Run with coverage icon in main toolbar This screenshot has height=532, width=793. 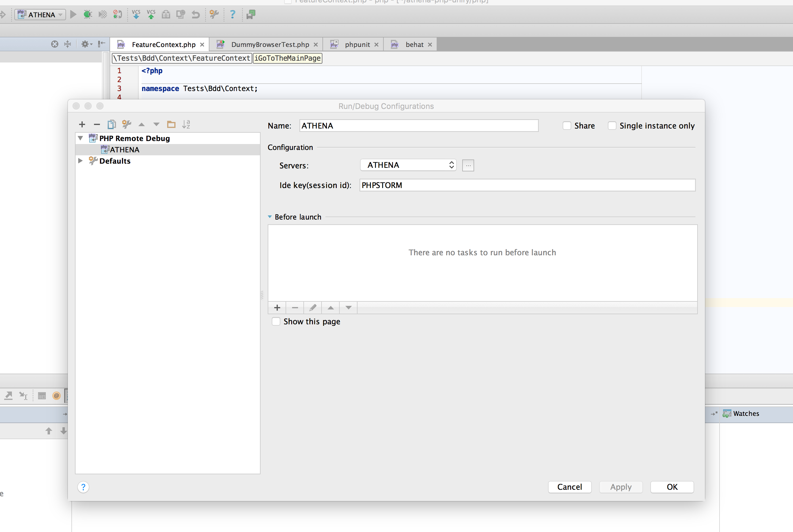pyautogui.click(x=102, y=14)
